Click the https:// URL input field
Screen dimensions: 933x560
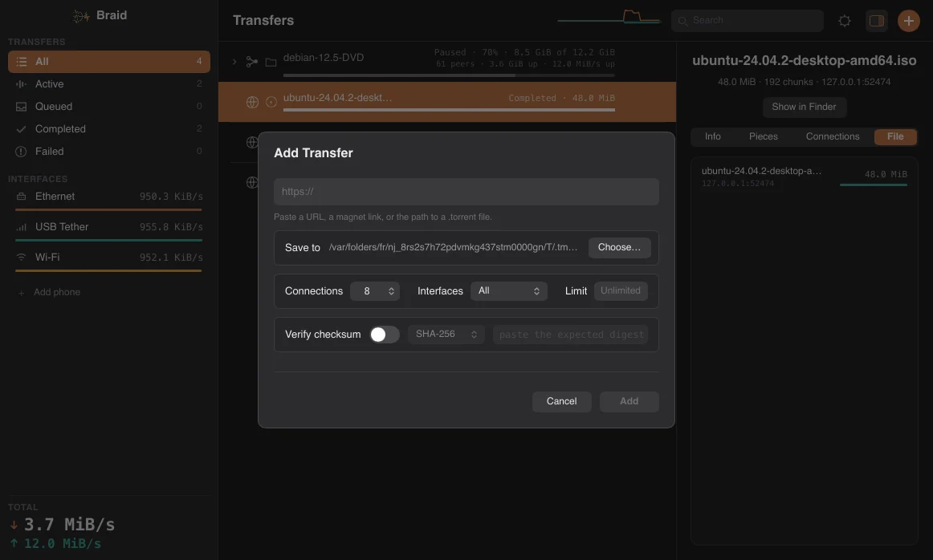click(466, 192)
